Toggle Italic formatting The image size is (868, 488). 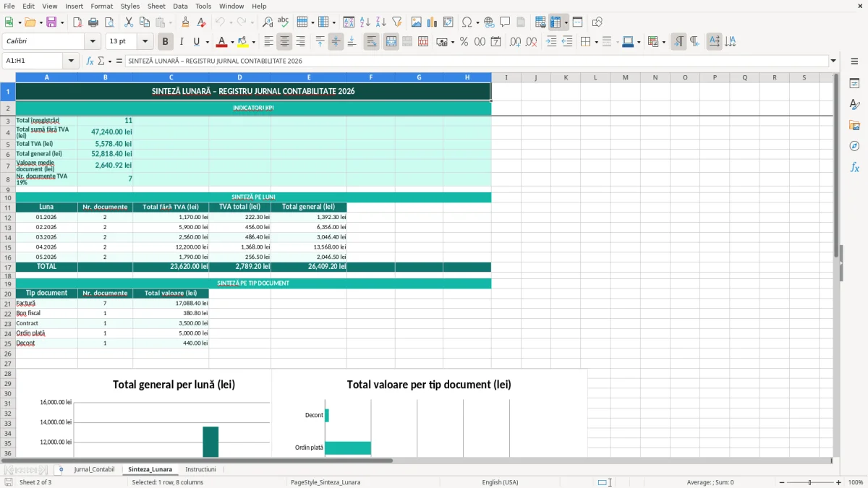point(182,42)
